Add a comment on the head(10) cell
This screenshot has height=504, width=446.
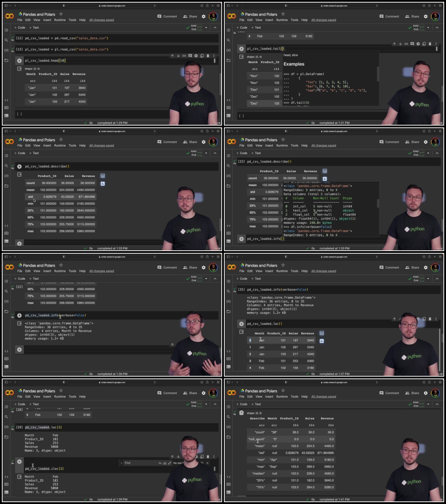pyautogui.click(x=190, y=56)
